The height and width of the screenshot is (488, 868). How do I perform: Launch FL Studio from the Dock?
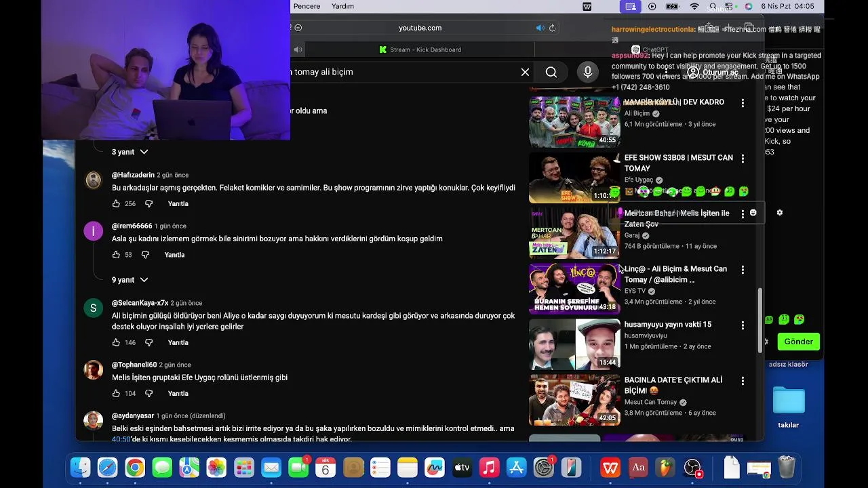point(665,467)
